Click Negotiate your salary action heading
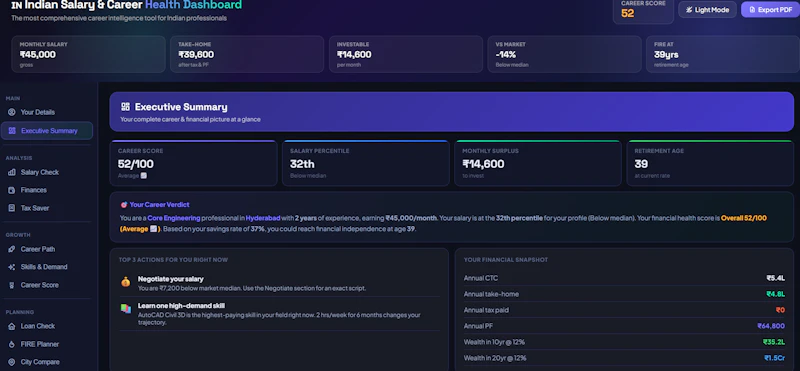The width and height of the screenshot is (800, 371). (170, 279)
